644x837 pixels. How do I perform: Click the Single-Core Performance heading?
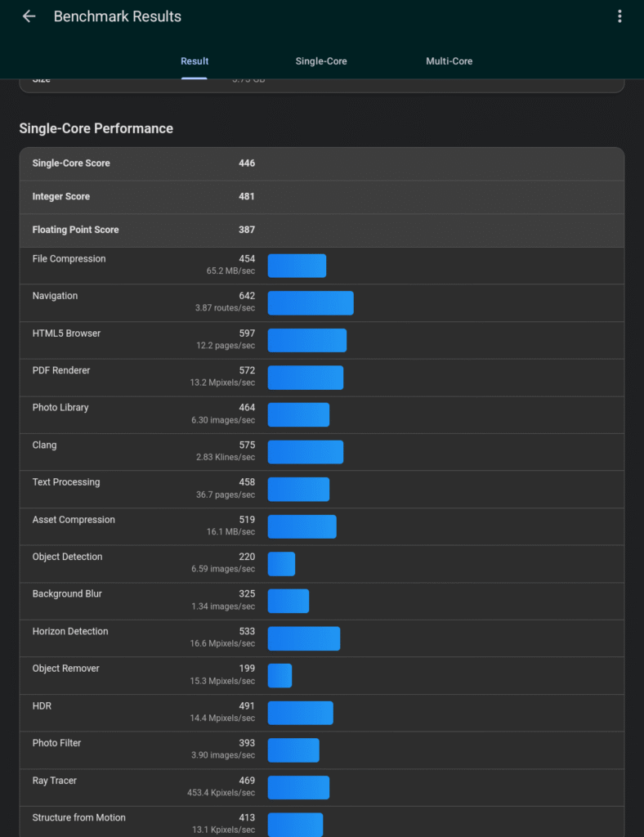point(96,128)
